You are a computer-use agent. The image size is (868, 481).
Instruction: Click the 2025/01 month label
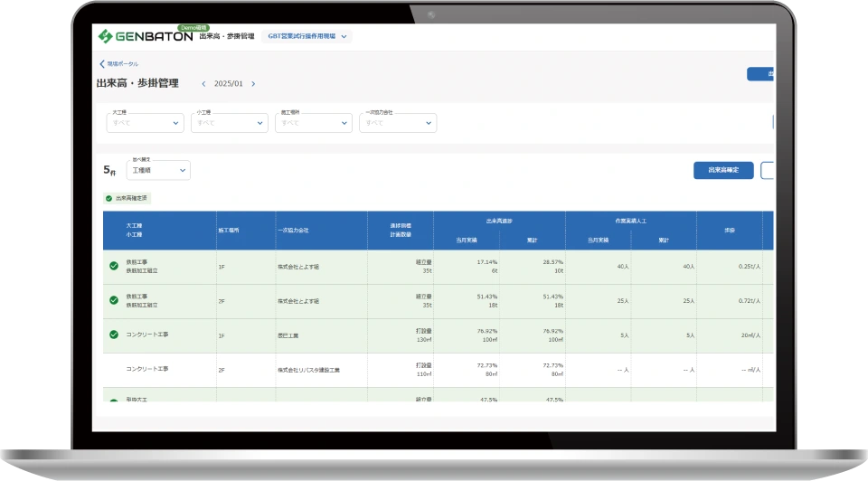pos(229,84)
